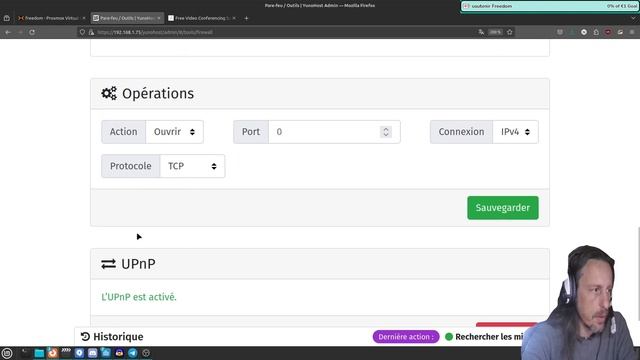Open the Protocole dropdown showing TCP

click(192, 166)
